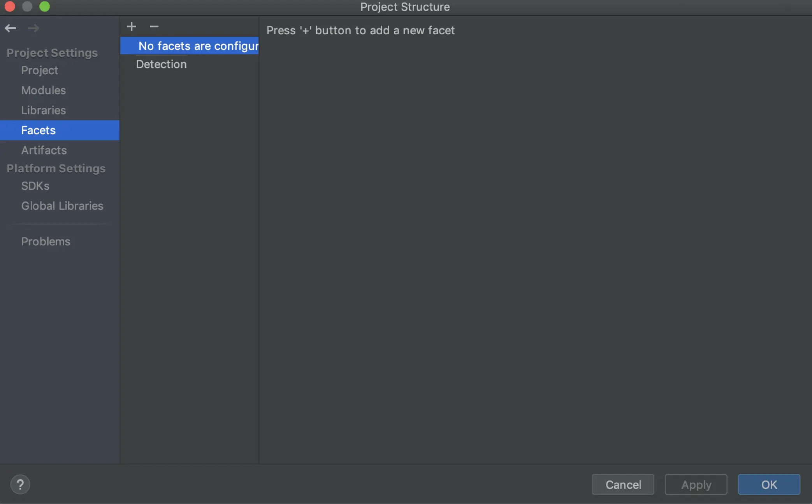Go to SDKs platform settings
The height and width of the screenshot is (504, 812).
[35, 186]
